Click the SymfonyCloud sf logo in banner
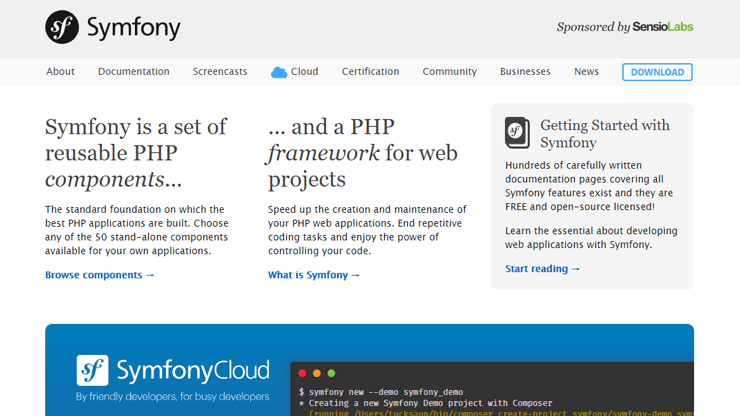The height and width of the screenshot is (416, 740). (x=92, y=370)
